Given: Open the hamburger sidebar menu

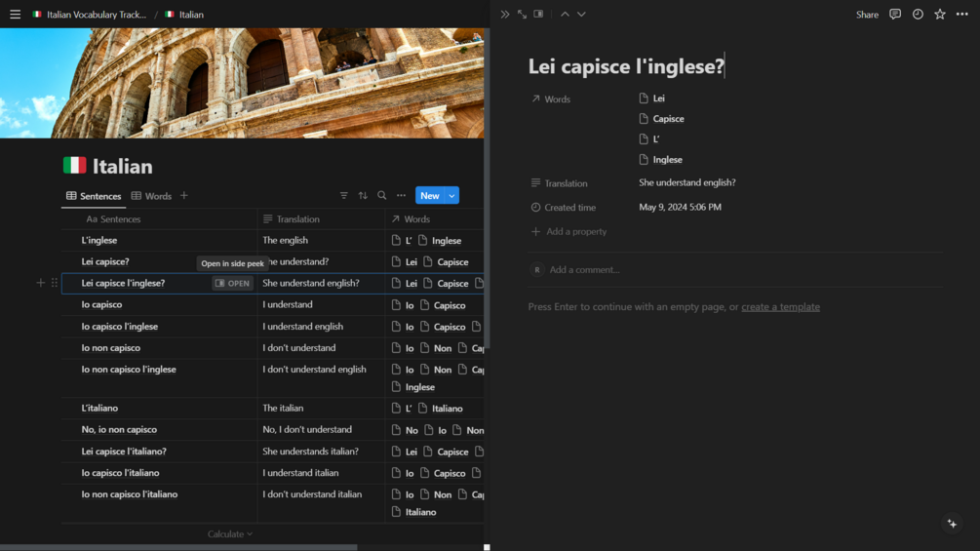Looking at the screenshot, I should pos(15,15).
